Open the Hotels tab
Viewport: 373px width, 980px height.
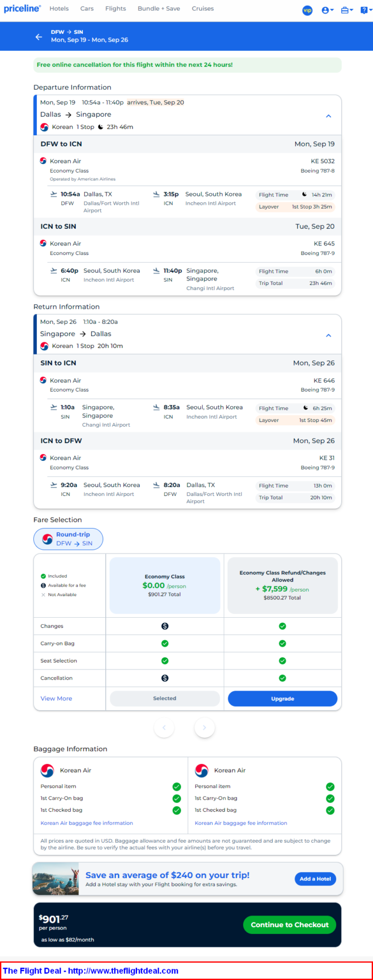point(59,9)
